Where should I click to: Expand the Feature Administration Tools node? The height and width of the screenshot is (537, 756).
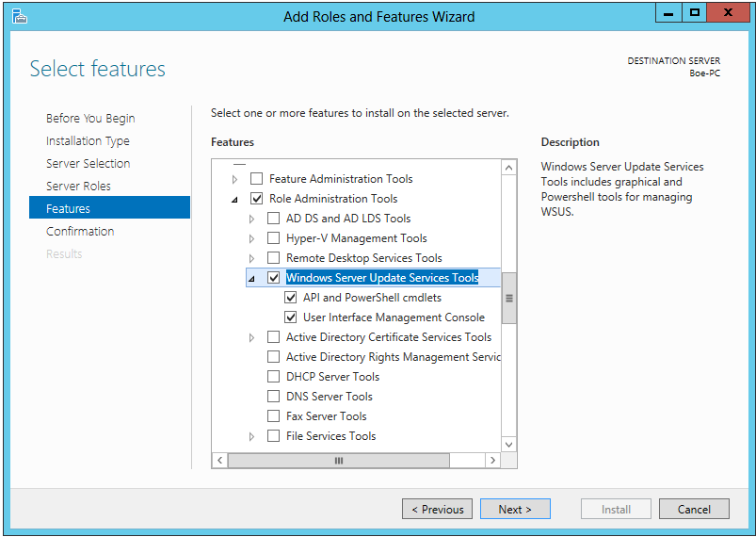pyautogui.click(x=234, y=179)
